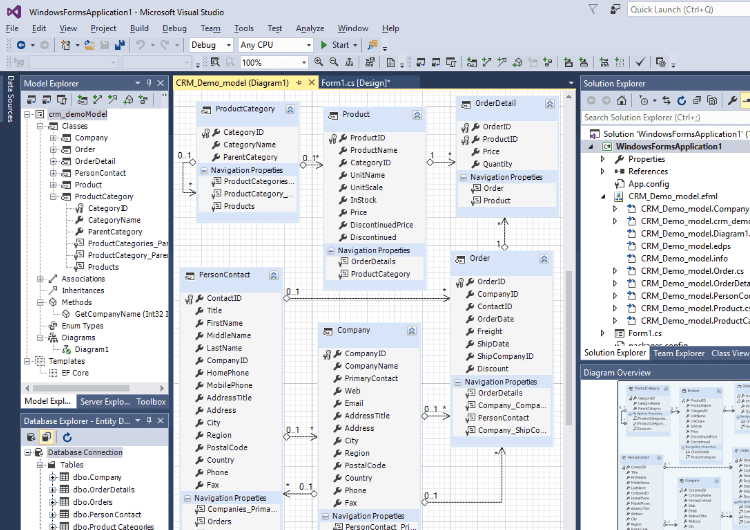Collapse the ProductCategory entity box
The image size is (750, 530).
point(289,109)
